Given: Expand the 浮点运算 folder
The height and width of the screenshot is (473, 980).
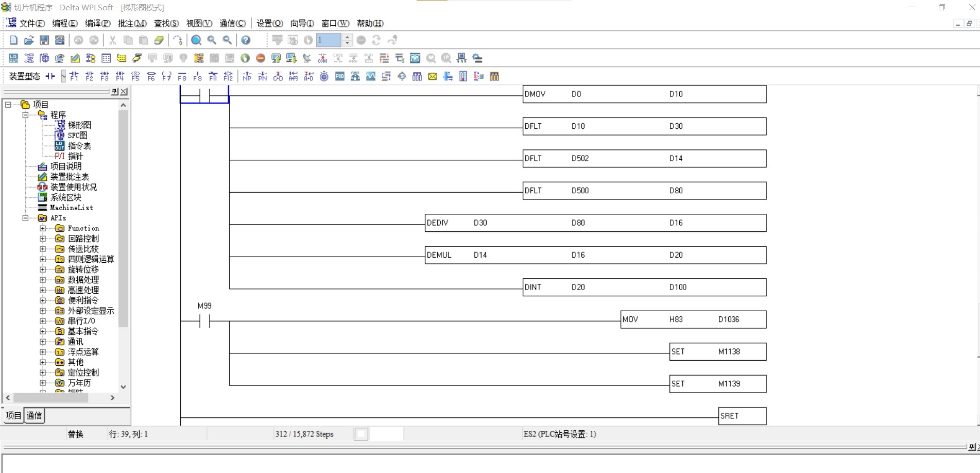Looking at the screenshot, I should tap(43, 352).
